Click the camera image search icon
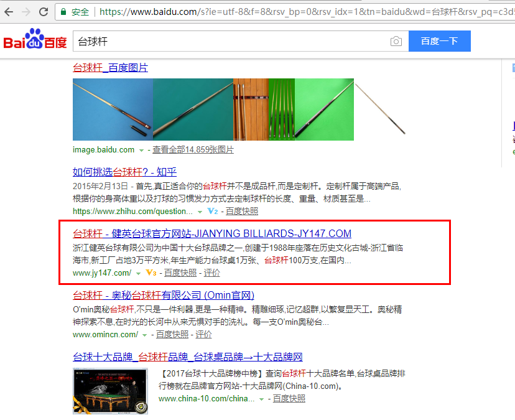 pyautogui.click(x=396, y=42)
